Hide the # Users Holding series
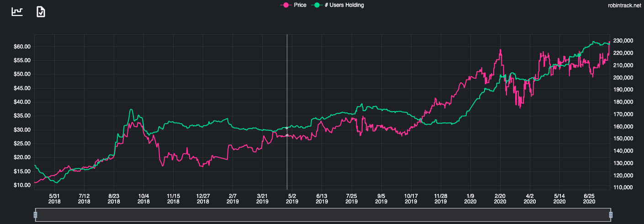 tap(337, 5)
